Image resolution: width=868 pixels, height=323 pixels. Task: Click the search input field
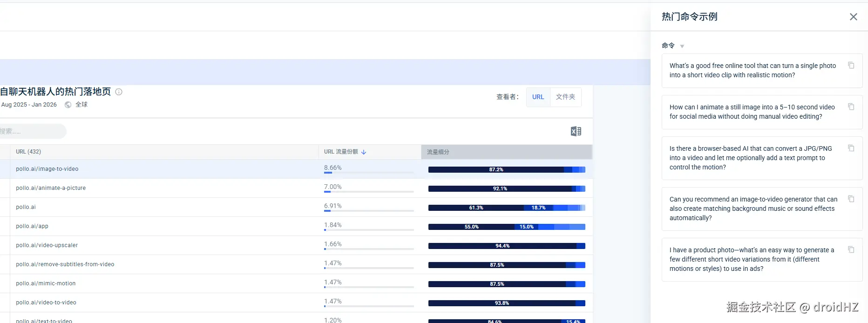coord(33,131)
